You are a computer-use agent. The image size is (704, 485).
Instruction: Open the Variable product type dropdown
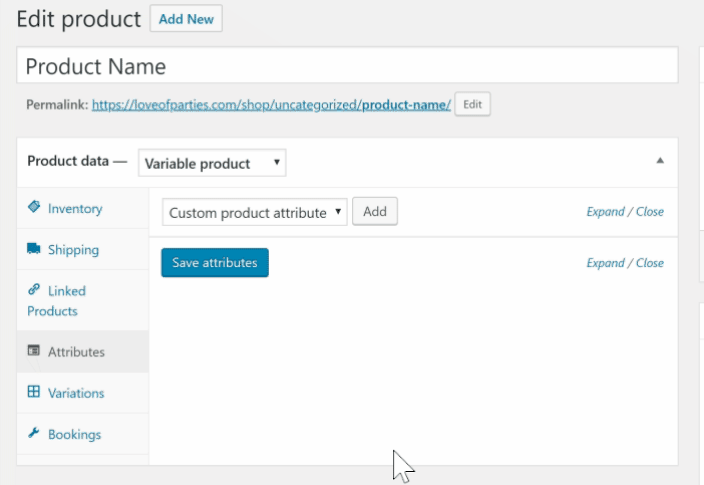(x=212, y=163)
